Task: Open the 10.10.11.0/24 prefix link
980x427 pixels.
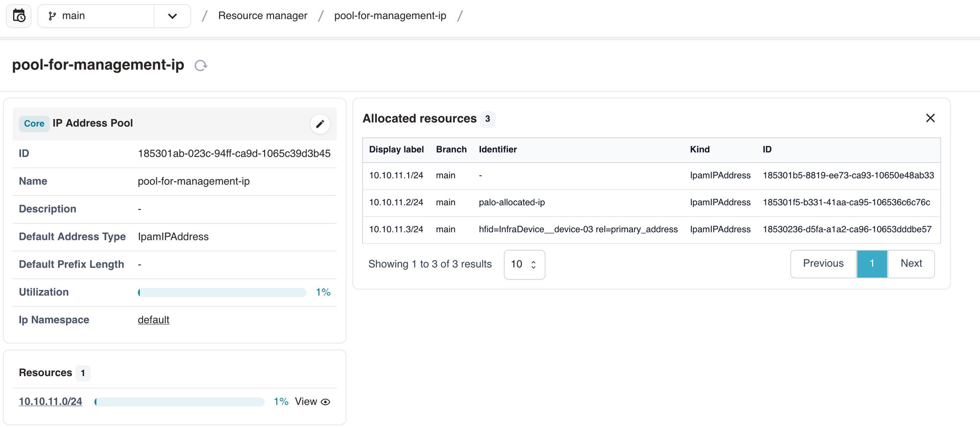Action: pyautogui.click(x=50, y=402)
